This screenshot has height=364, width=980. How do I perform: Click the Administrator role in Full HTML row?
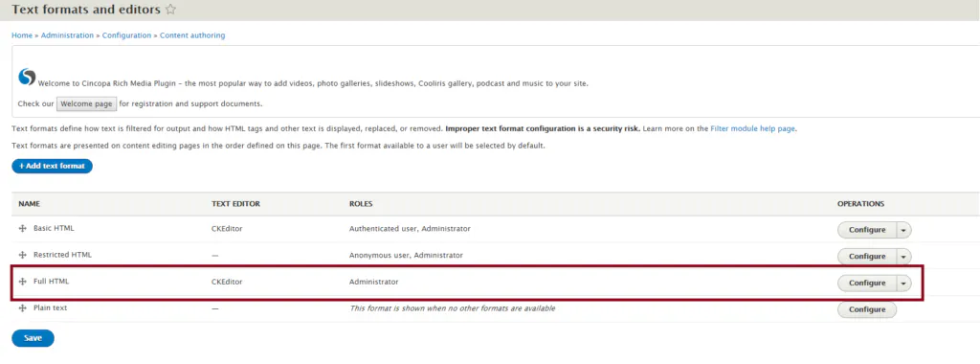click(x=374, y=282)
